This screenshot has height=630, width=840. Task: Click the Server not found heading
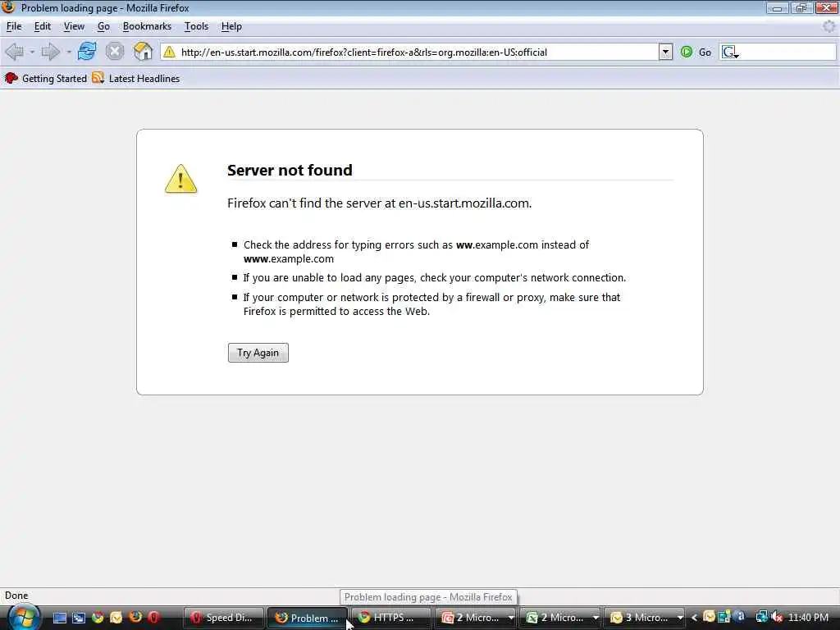[x=290, y=171]
